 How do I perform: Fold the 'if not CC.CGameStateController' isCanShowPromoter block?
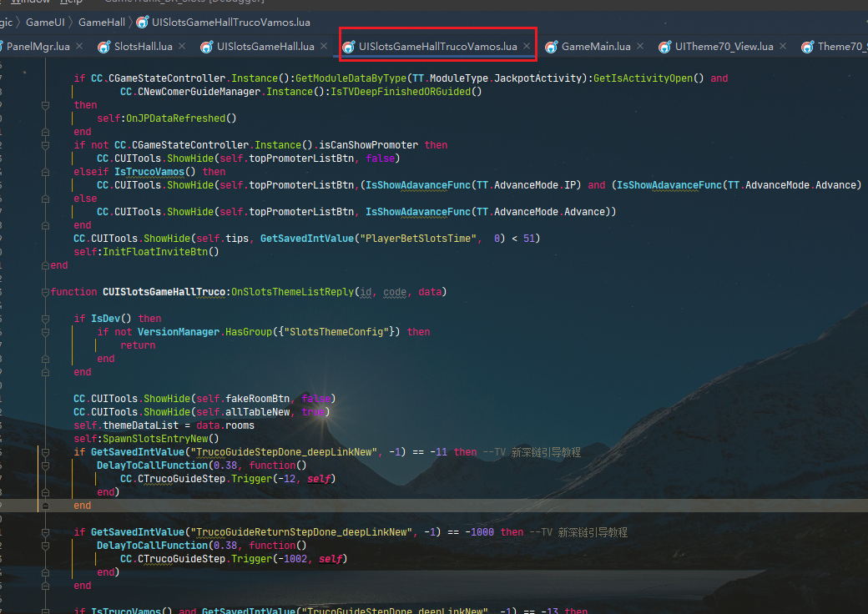(x=45, y=145)
